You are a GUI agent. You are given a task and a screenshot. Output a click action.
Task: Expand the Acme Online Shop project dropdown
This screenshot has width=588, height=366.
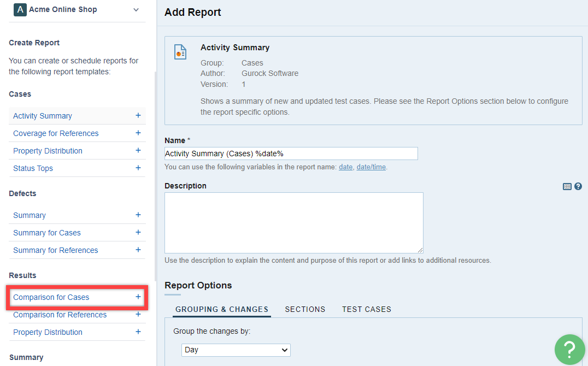(136, 10)
